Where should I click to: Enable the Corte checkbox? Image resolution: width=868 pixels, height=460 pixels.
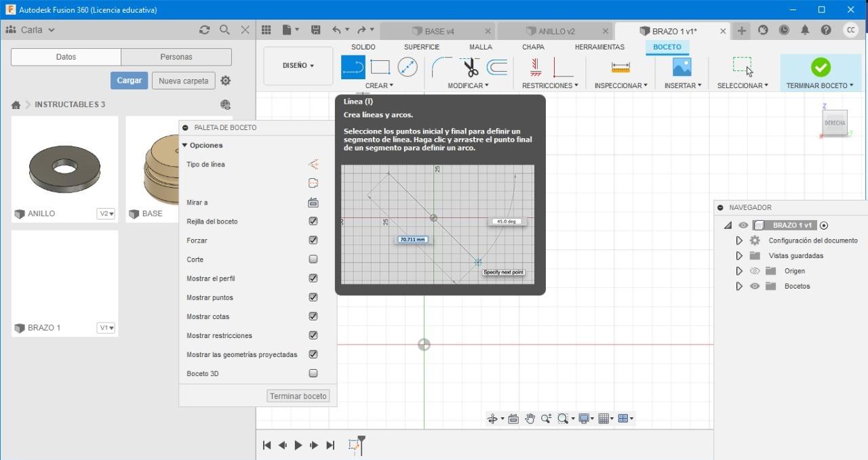coord(313,259)
